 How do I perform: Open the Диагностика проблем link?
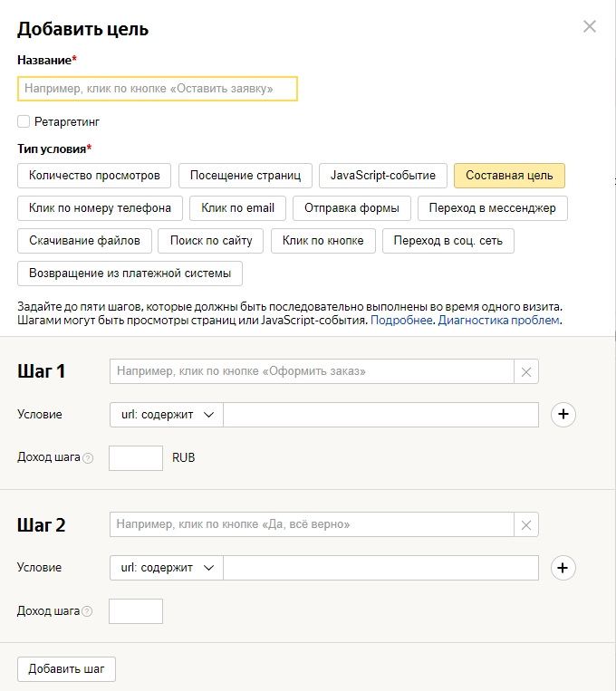coord(499,320)
